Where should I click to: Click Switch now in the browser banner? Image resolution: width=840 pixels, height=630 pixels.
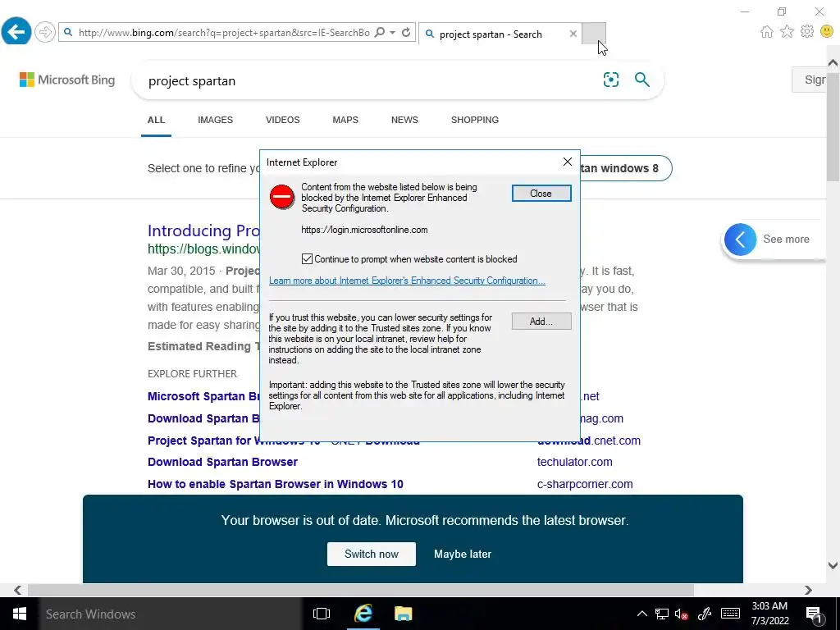(372, 554)
